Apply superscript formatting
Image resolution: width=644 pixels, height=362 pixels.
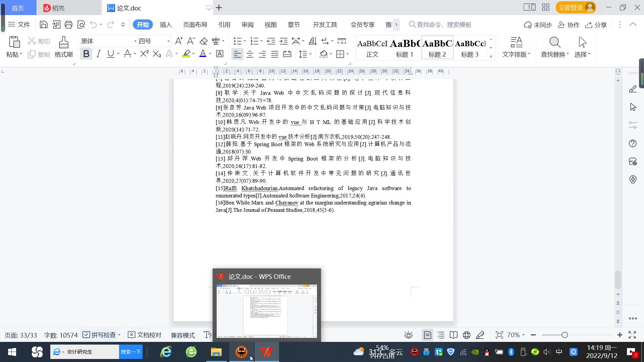point(144,54)
